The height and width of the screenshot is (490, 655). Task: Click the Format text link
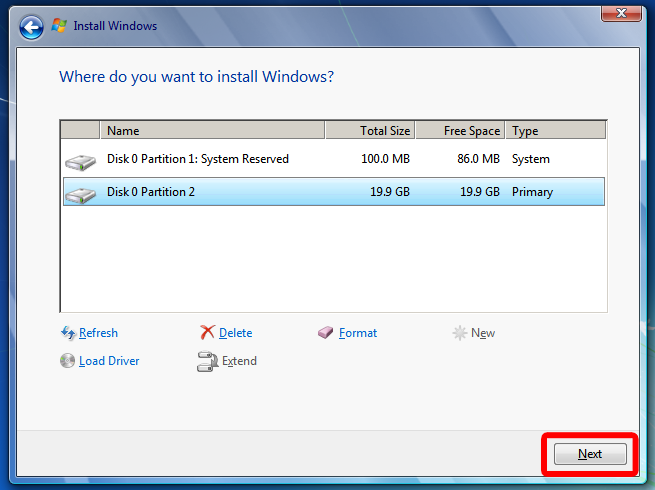pos(358,333)
